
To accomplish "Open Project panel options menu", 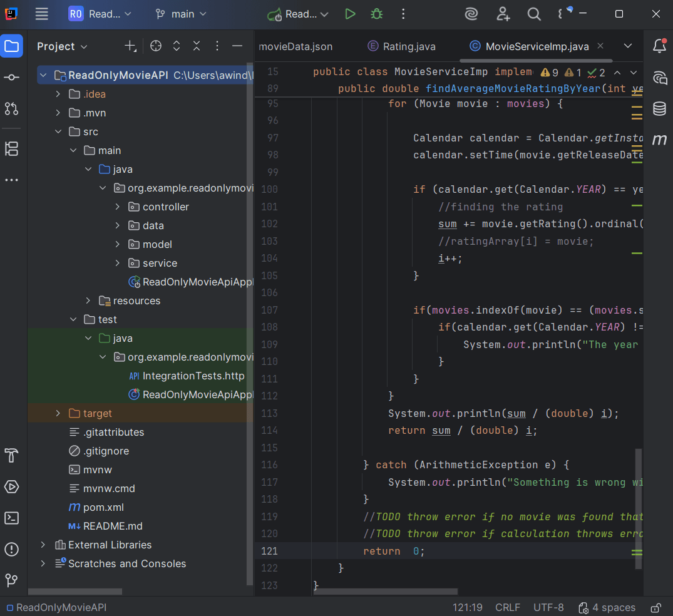I will click(x=217, y=46).
